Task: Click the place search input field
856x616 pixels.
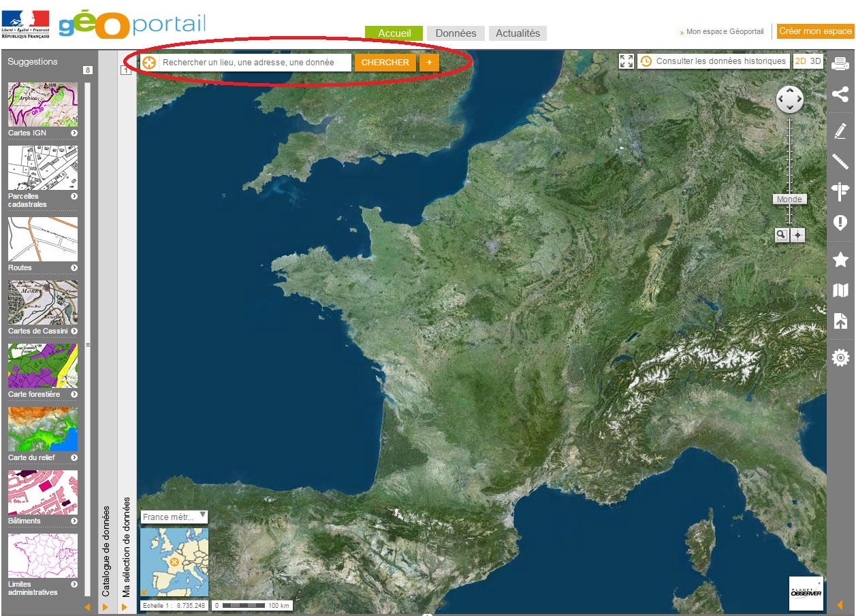Action: tap(255, 63)
